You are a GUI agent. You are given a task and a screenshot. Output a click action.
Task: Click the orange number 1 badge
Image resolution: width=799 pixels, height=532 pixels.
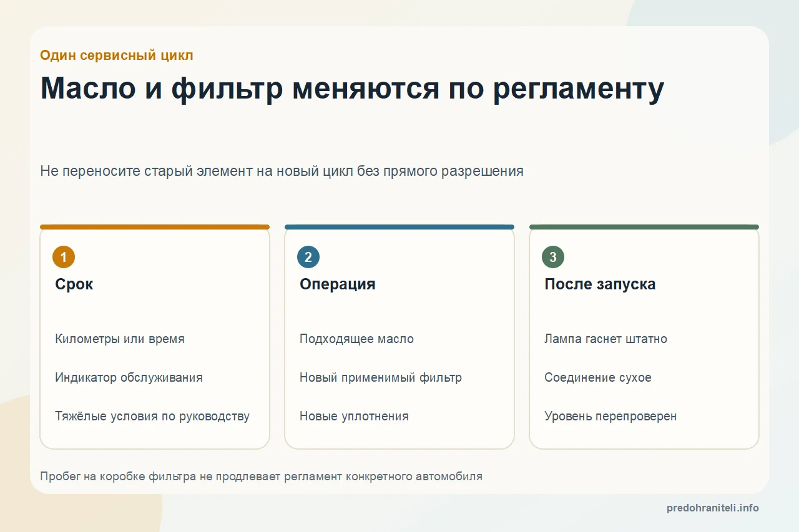(64, 257)
